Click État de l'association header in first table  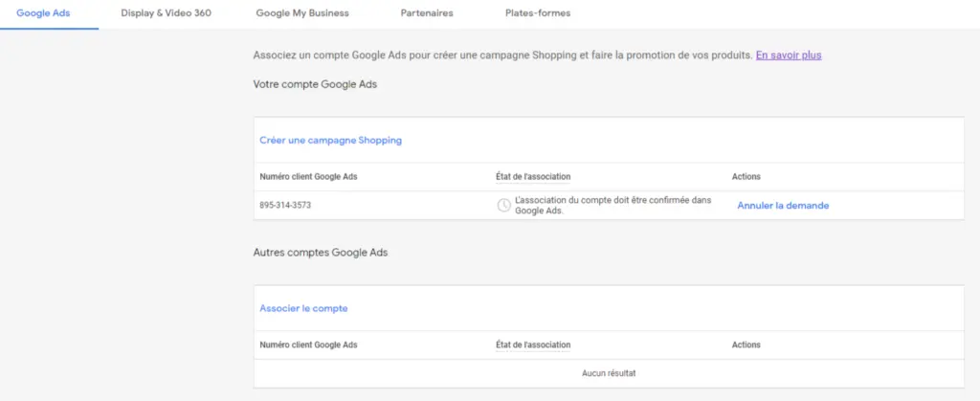click(x=533, y=177)
